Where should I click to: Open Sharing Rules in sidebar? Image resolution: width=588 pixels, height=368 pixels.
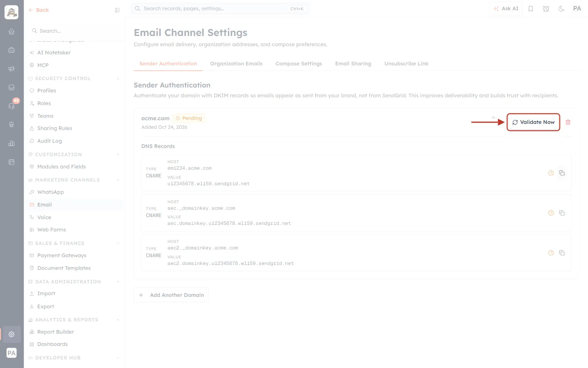(54, 128)
